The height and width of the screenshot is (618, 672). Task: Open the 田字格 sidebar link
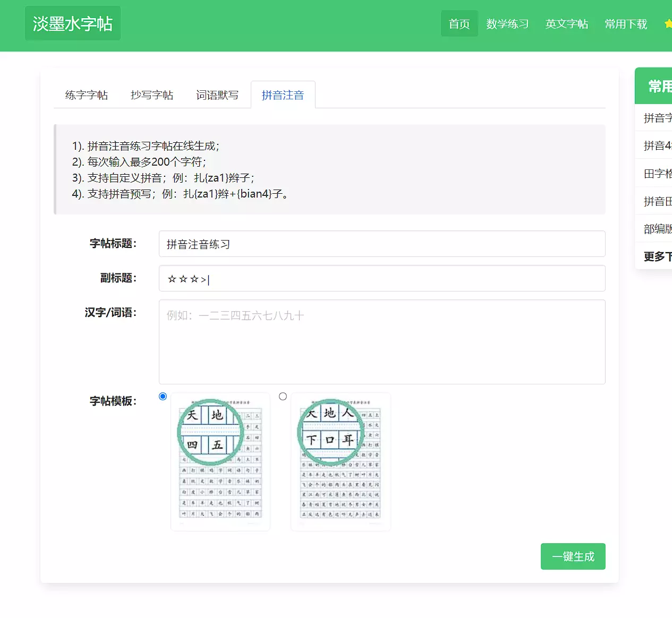point(658,174)
